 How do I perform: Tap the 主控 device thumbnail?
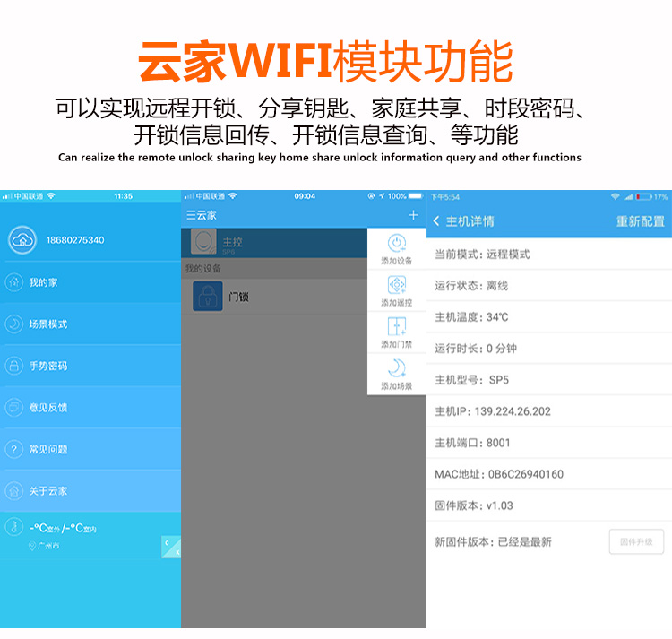pyautogui.click(x=203, y=242)
